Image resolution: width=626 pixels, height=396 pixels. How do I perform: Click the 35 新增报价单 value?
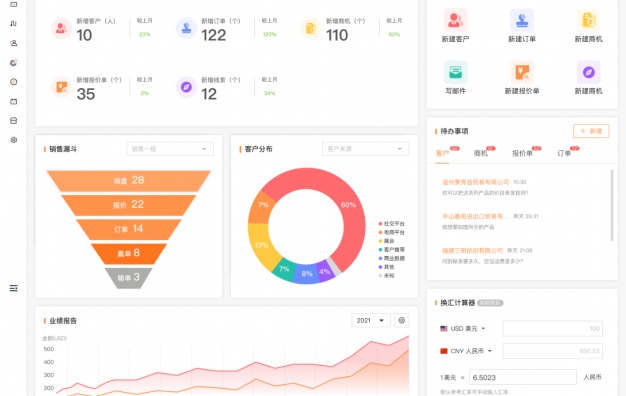(86, 94)
